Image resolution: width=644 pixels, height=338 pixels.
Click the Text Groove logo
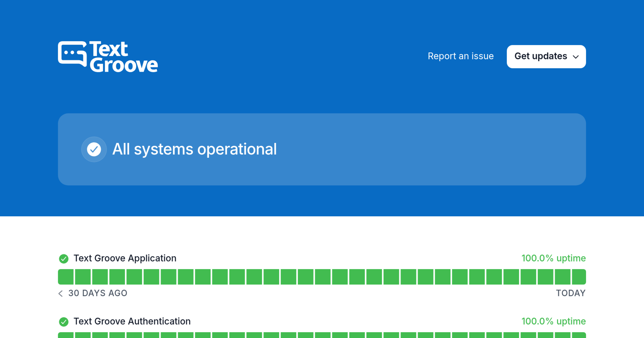(108, 57)
